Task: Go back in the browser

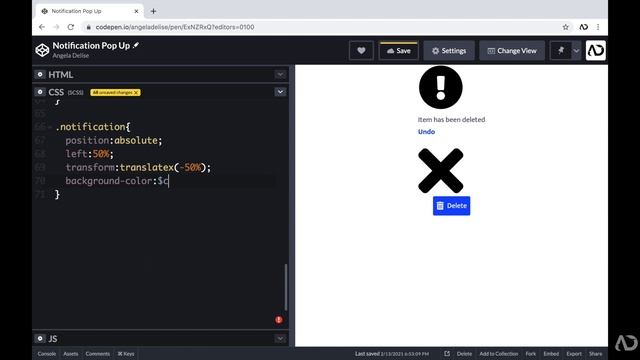Action: [42, 27]
